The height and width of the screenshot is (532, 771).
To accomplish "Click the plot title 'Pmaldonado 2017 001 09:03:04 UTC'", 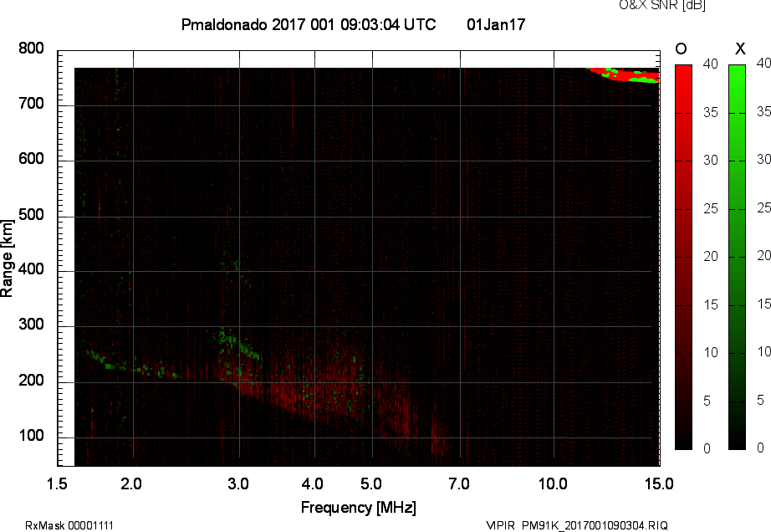I will point(309,24).
